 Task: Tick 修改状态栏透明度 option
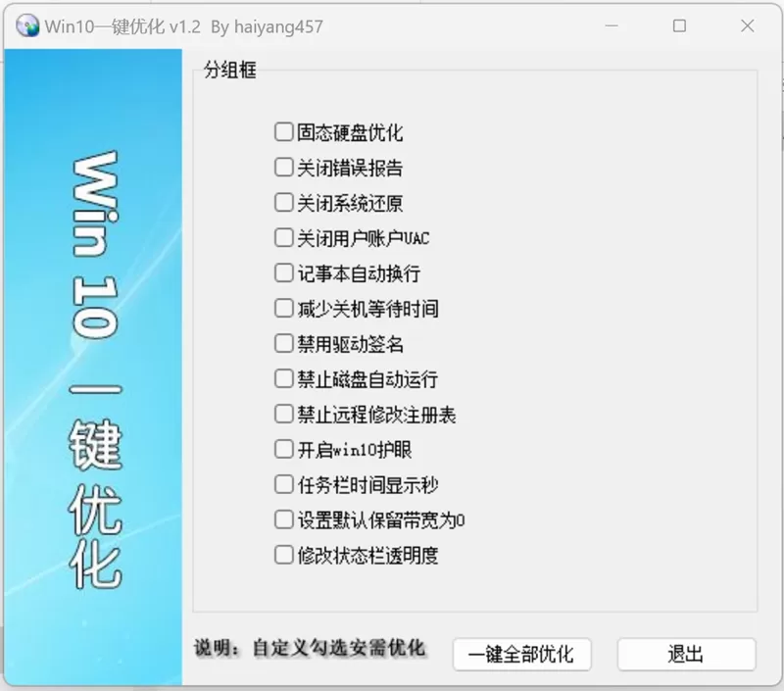[x=283, y=555]
